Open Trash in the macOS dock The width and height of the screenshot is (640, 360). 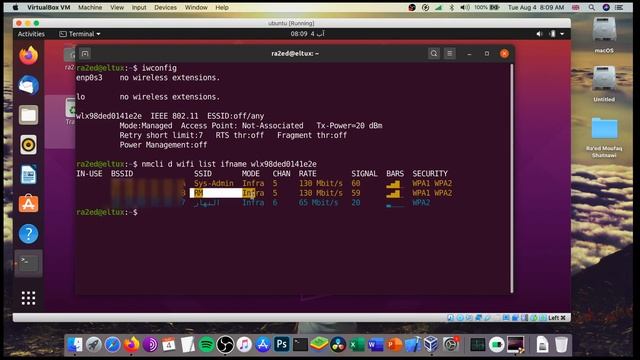pos(561,345)
